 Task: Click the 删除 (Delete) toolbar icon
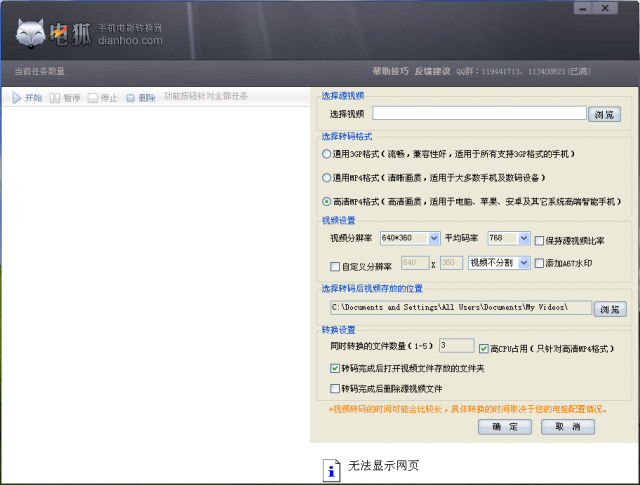click(x=130, y=98)
